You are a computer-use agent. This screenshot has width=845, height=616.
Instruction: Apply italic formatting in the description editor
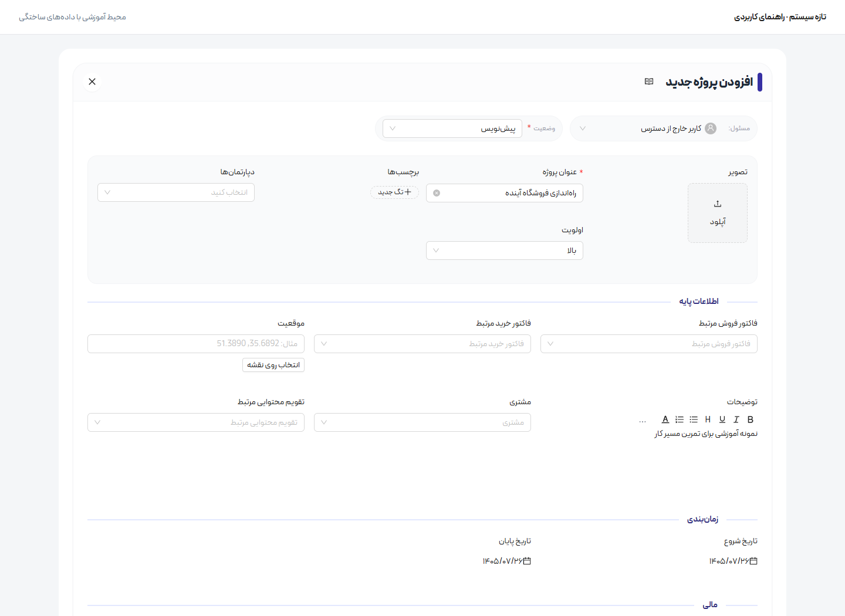pos(736,419)
